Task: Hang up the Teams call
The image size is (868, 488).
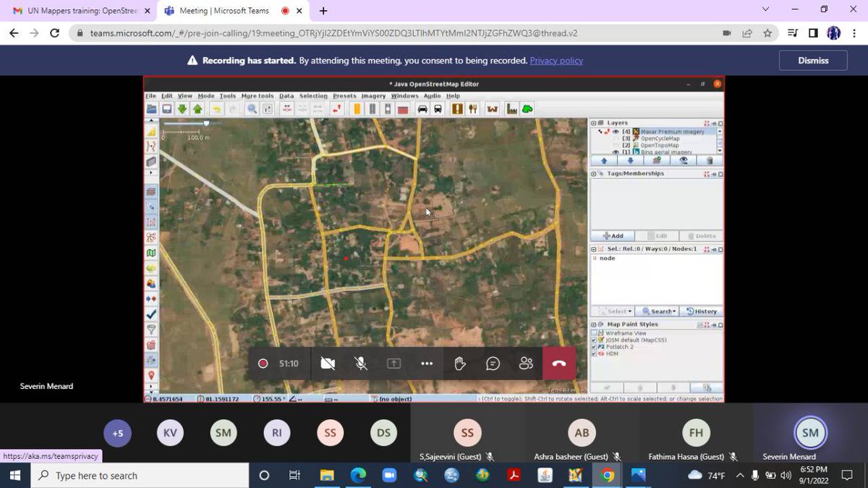Action: tap(559, 363)
